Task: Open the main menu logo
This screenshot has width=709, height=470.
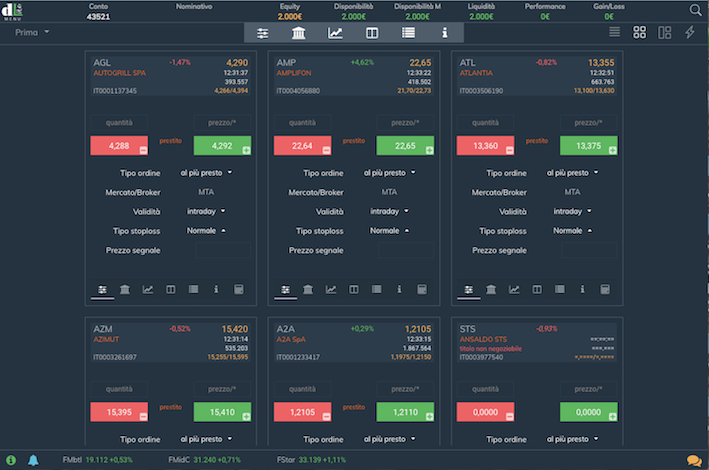Action: pyautogui.click(x=12, y=11)
